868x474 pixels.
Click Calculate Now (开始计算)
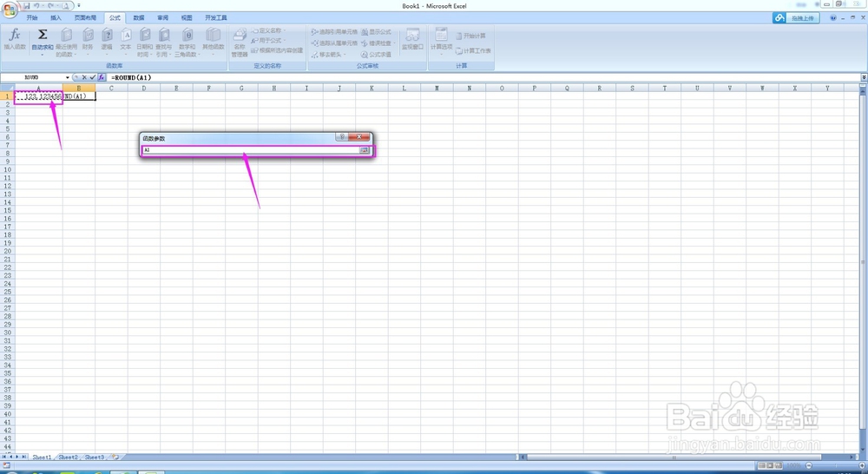tap(470, 36)
